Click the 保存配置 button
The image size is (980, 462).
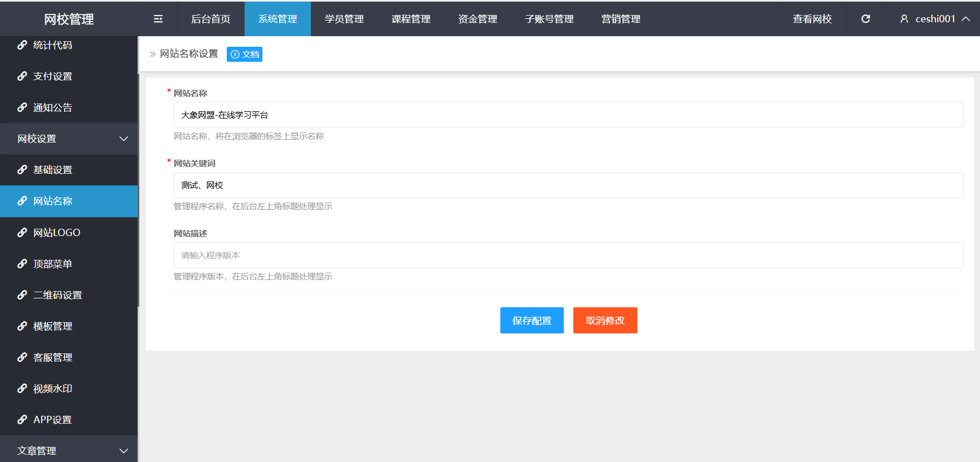click(x=532, y=321)
